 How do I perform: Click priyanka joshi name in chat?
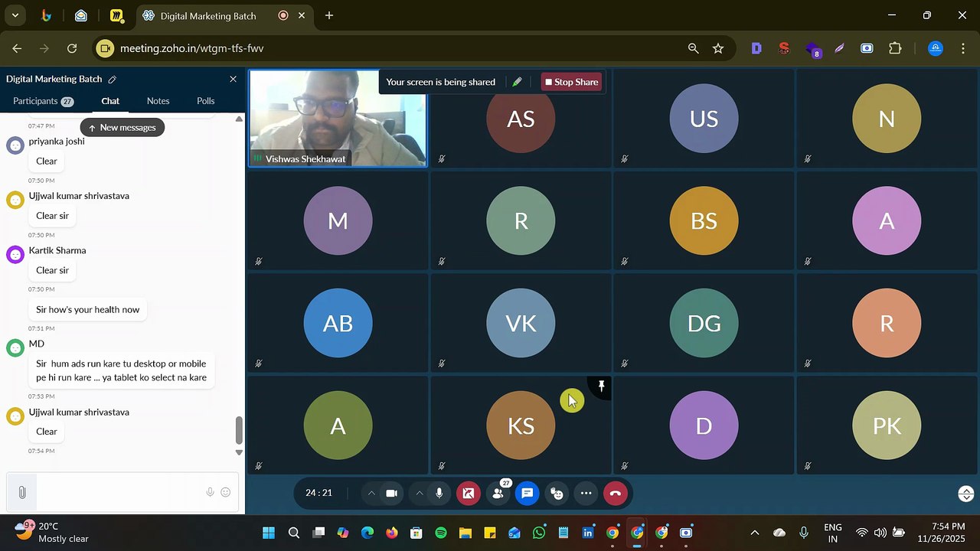[57, 142]
